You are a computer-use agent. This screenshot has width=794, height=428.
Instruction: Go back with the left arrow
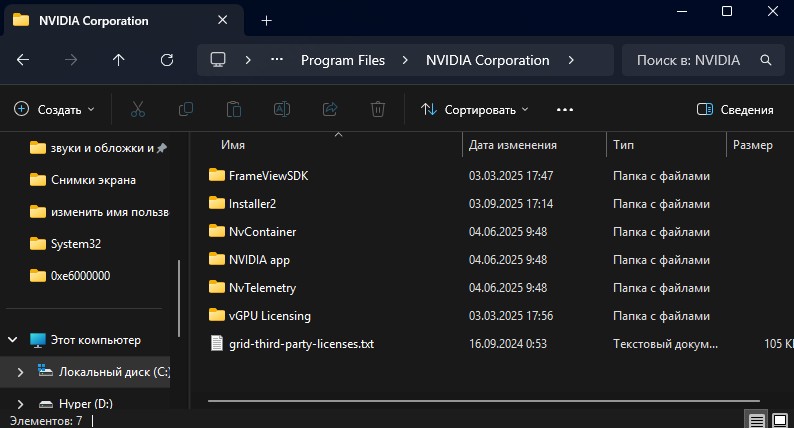[x=23, y=60]
